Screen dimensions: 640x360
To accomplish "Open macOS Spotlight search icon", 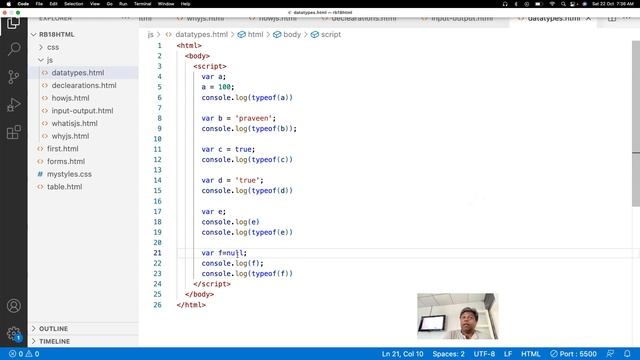I will point(563,4).
